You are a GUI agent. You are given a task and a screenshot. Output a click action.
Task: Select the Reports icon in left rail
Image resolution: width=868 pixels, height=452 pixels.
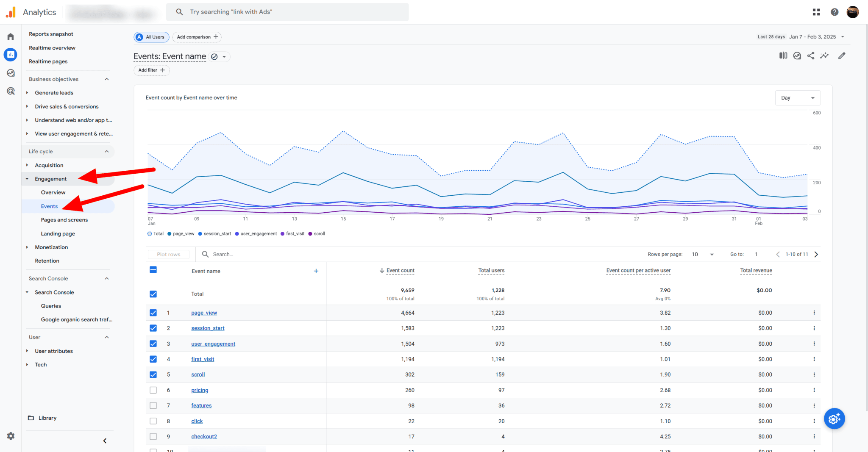click(10, 54)
